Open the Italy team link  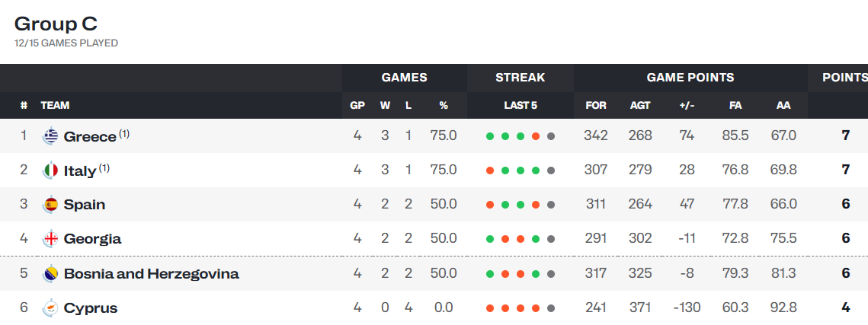(x=80, y=170)
